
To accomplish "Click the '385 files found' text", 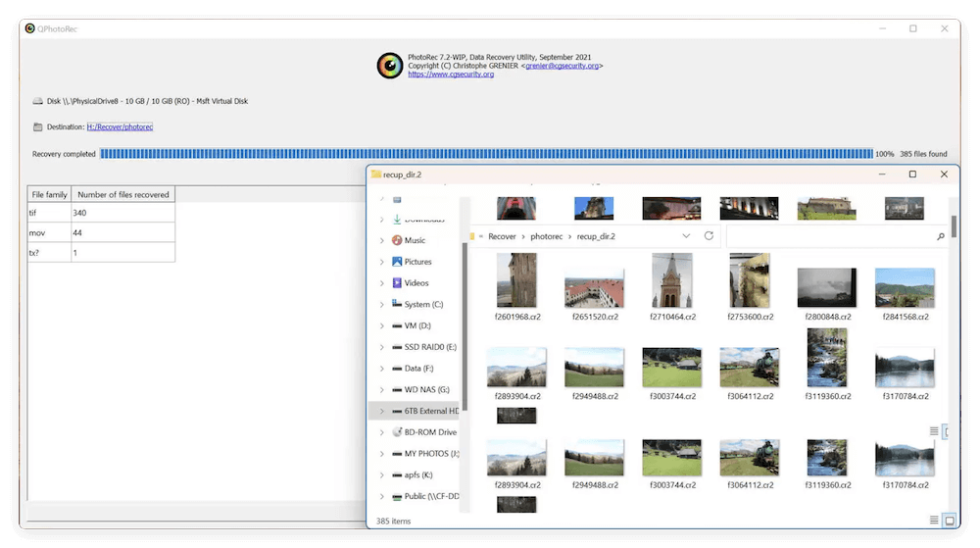I will 923,154.
